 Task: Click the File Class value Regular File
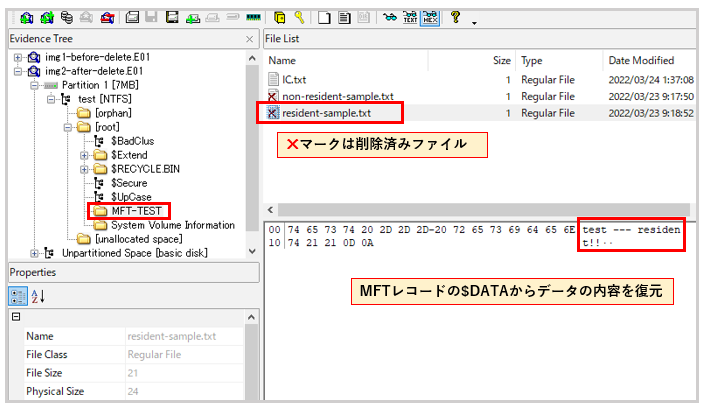pos(154,354)
